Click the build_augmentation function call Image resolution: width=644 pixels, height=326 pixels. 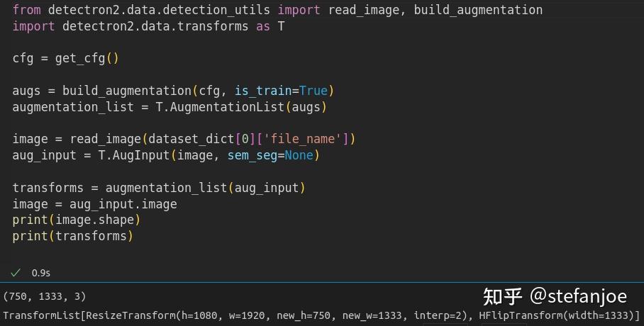click(126, 91)
